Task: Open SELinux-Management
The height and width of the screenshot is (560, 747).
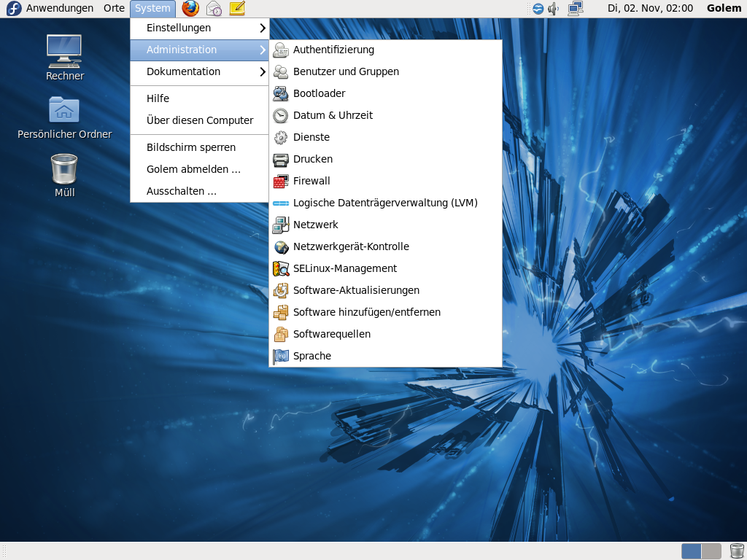Action: click(344, 268)
